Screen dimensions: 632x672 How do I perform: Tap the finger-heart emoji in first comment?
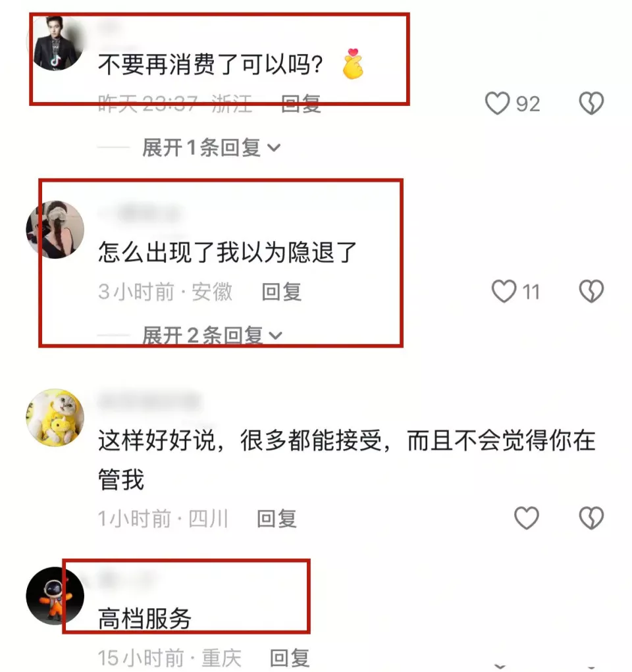pos(353,64)
